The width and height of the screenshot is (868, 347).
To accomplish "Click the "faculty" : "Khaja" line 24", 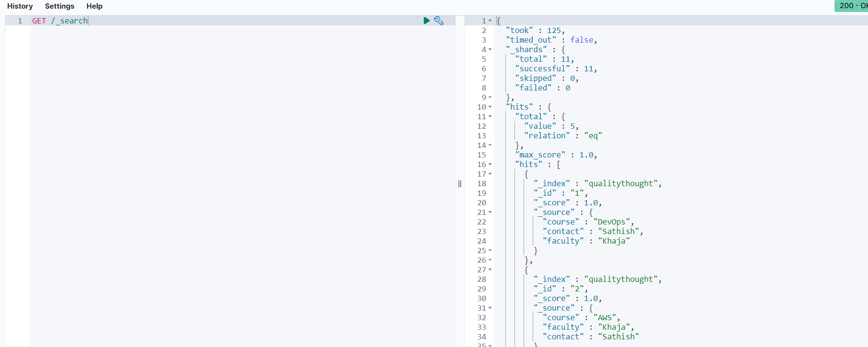I will point(586,241).
